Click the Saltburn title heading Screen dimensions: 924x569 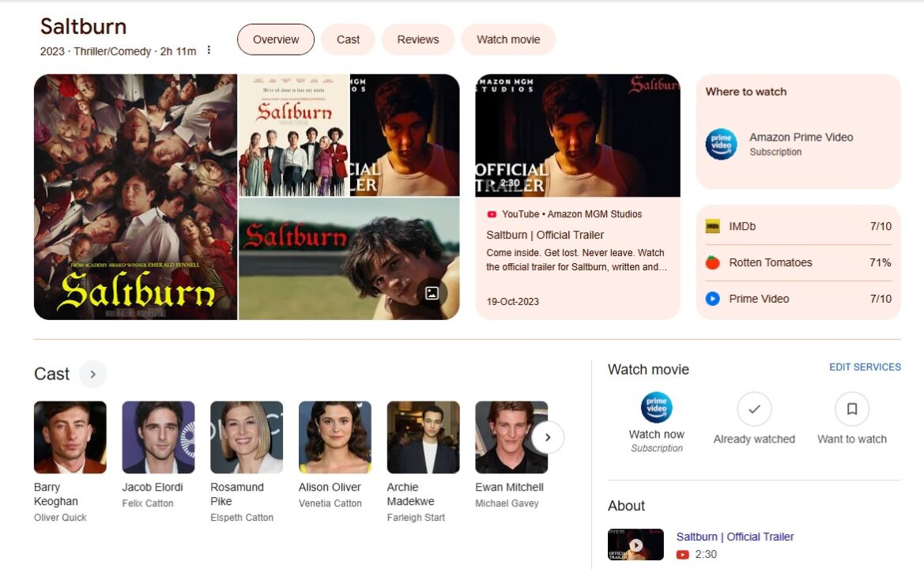click(84, 27)
